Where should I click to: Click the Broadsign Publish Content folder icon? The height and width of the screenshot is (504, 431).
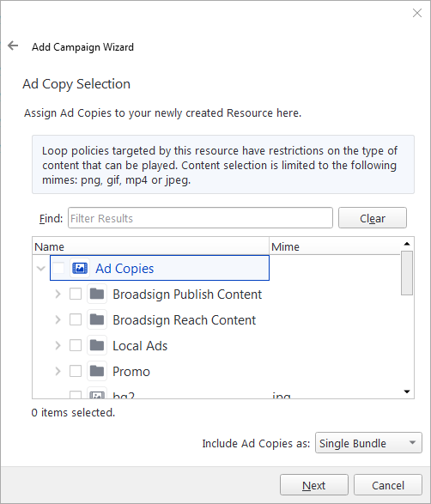97,294
